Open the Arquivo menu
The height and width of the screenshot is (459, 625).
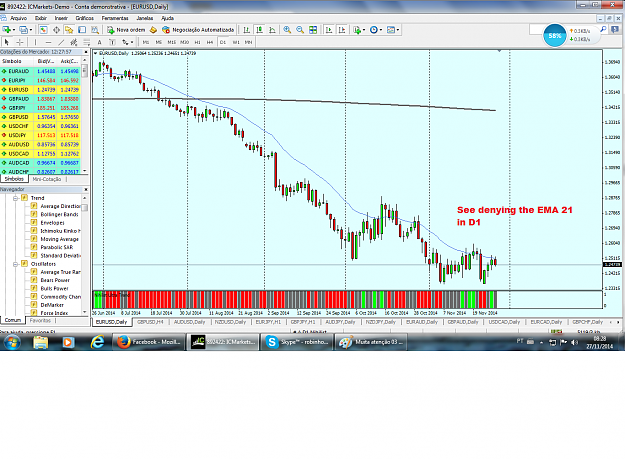pyautogui.click(x=18, y=18)
